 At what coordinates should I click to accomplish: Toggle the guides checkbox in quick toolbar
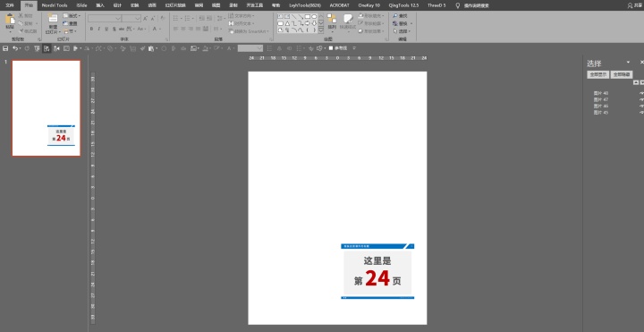click(331, 48)
